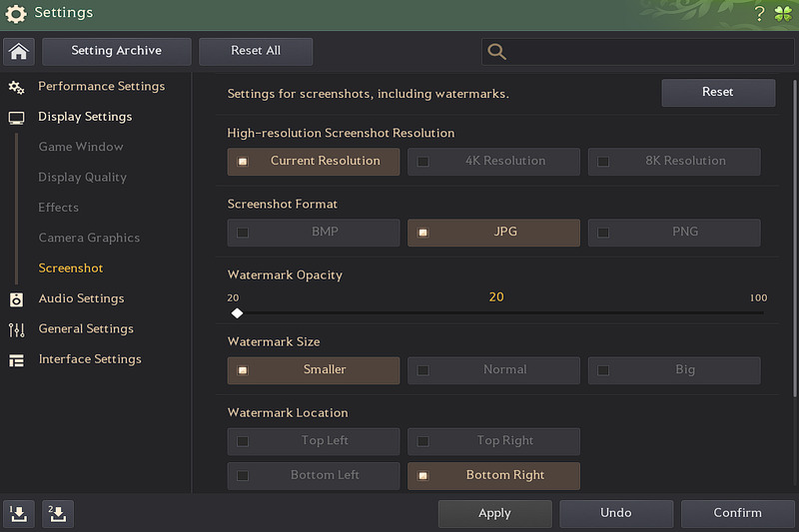Select 4K Resolution screenshot option
Screen dimensions: 799x532
click(x=493, y=161)
